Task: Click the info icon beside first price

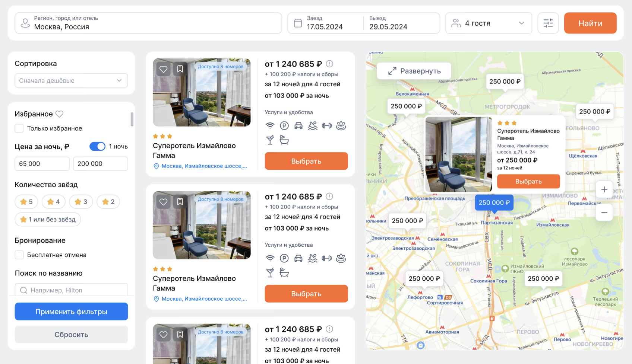Action: click(x=329, y=64)
